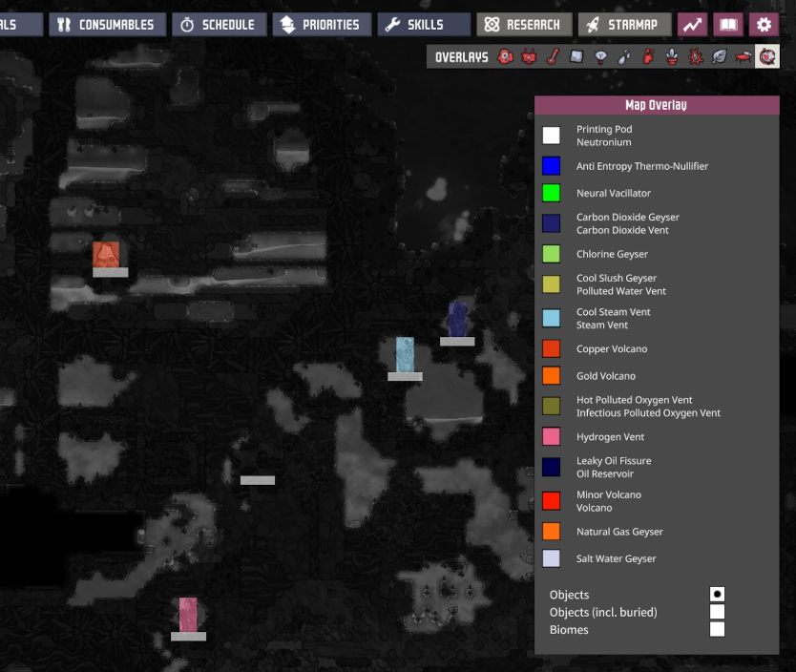The width and height of the screenshot is (796, 672).
Task: Select the light blue steam vent on map
Action: coord(405,355)
